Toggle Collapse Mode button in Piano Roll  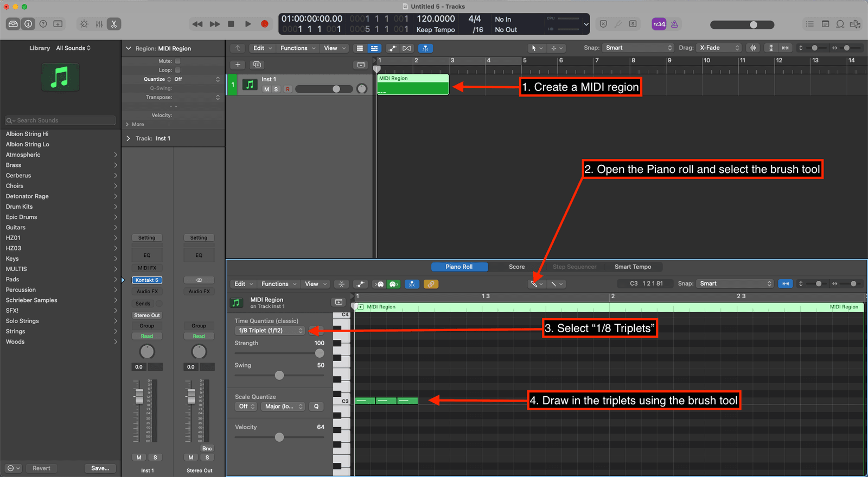(x=341, y=284)
